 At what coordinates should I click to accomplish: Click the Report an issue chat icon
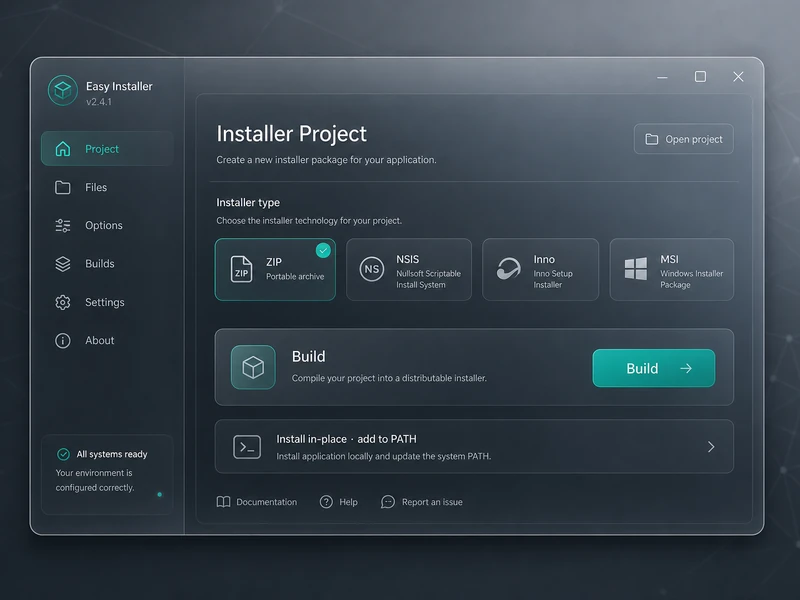click(388, 502)
